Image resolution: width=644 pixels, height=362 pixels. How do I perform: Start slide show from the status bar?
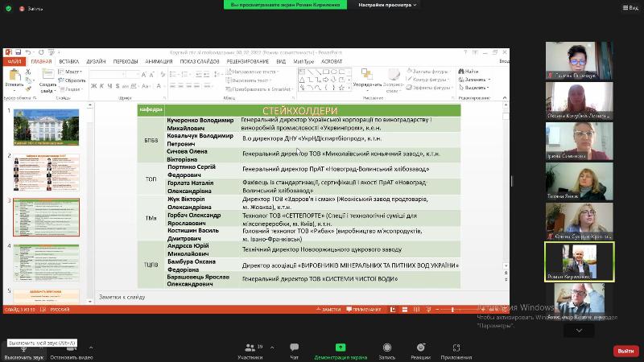point(428,310)
